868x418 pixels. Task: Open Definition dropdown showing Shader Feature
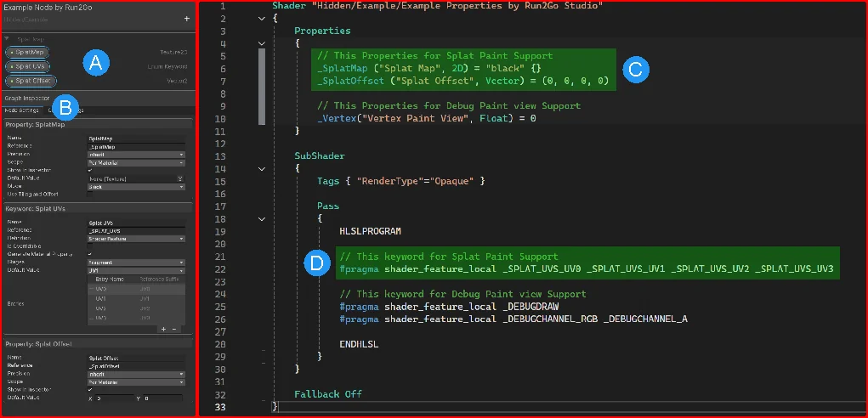[136, 238]
